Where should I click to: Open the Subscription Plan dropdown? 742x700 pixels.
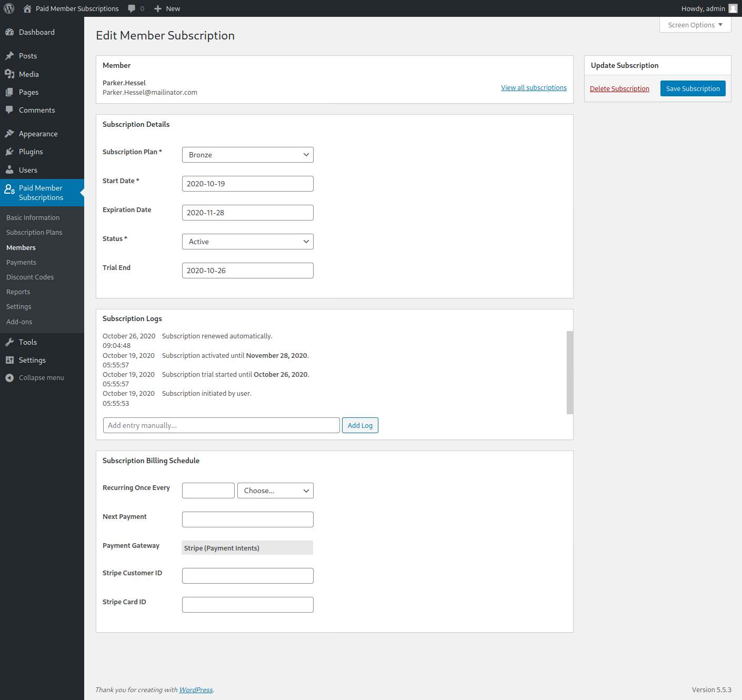point(247,155)
